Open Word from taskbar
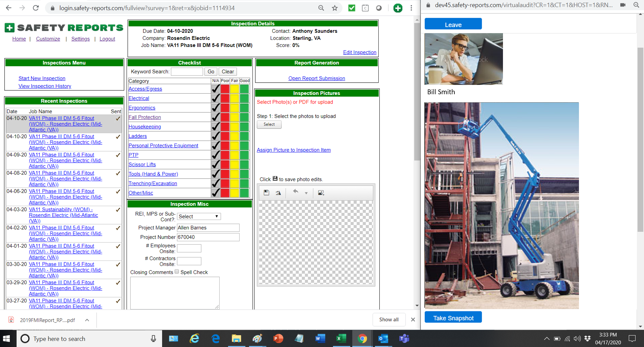This screenshot has width=644, height=347. point(320,339)
